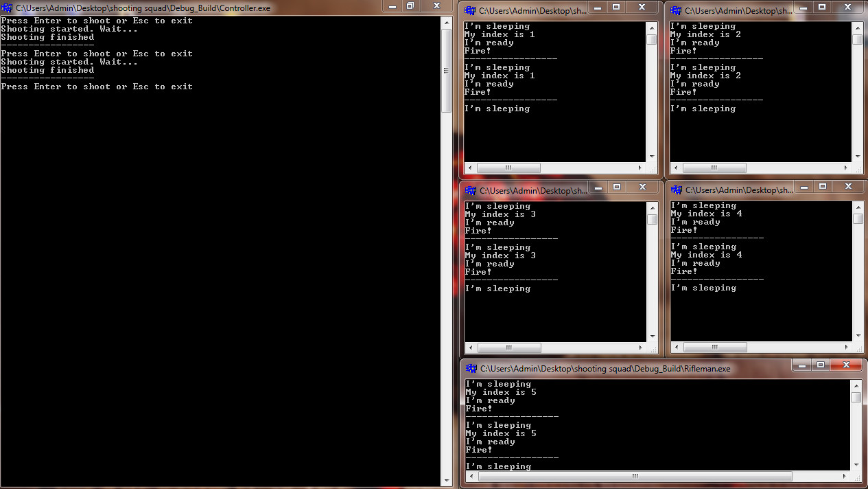Maximize the index 4 Rifleman window

click(x=822, y=186)
